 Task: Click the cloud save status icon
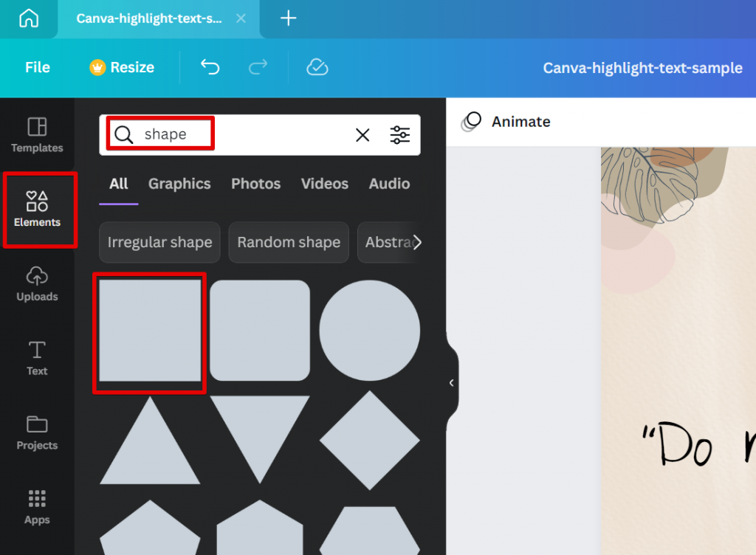[x=317, y=66]
